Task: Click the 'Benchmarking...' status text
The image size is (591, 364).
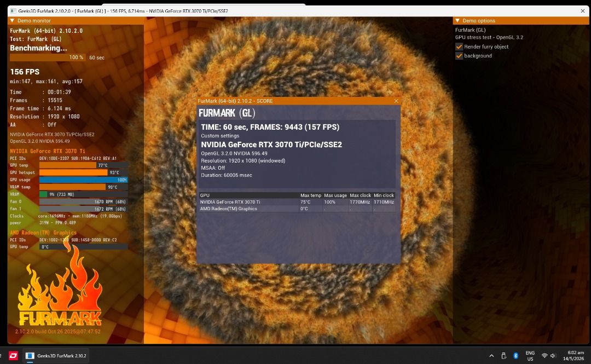Action: pyautogui.click(x=38, y=48)
